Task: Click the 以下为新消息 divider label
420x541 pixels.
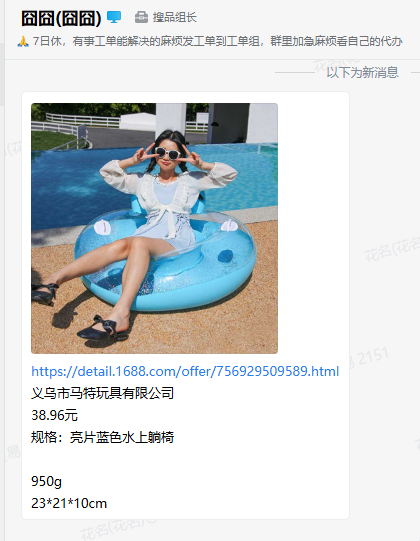Action: pos(362,72)
